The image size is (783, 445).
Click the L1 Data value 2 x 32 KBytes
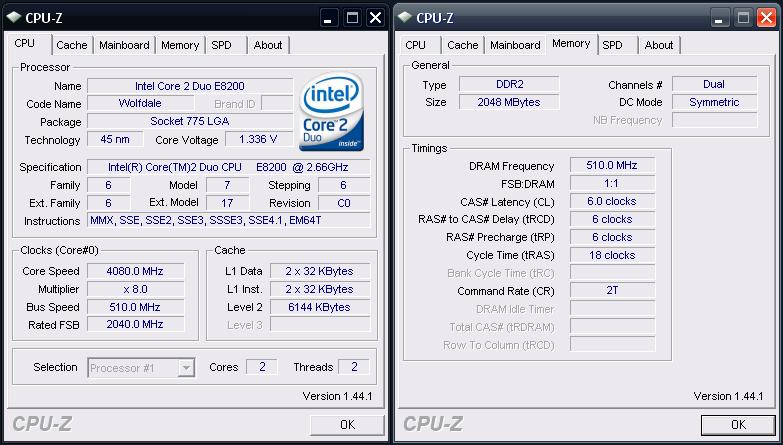320,271
